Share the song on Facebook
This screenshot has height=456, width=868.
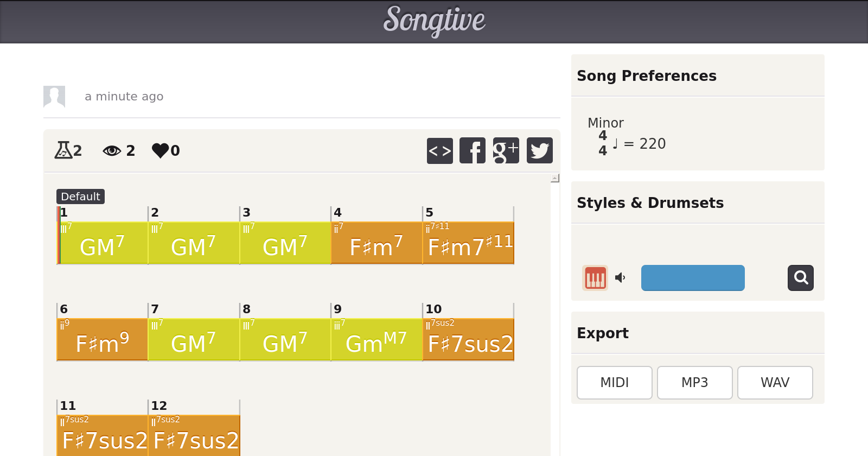(473, 150)
